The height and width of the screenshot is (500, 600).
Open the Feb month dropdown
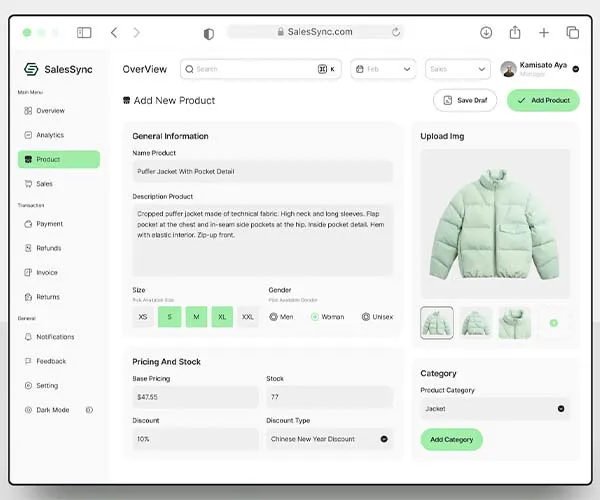[383, 69]
